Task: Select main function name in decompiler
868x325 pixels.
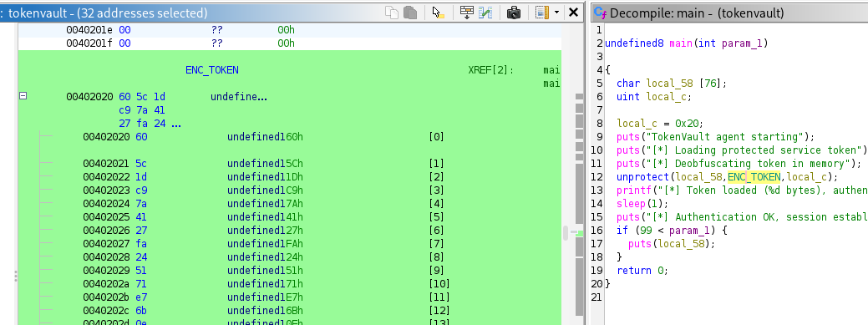Action: coord(681,43)
